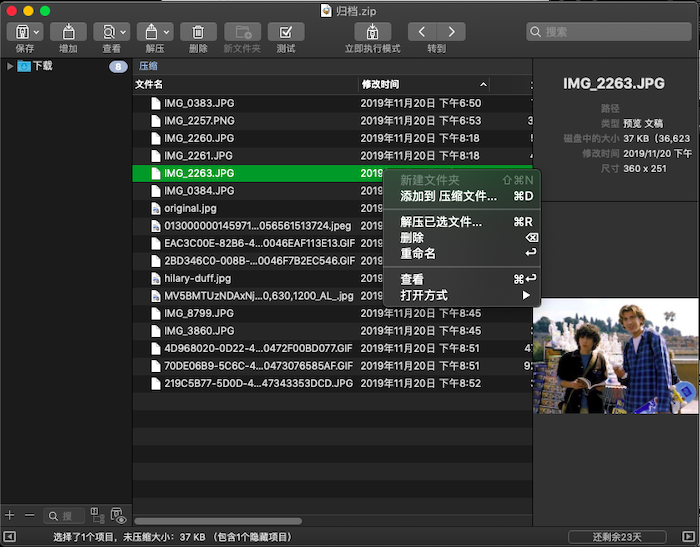Expand the 下载 folder disclosure triangle
The height and width of the screenshot is (547, 700).
click(x=10, y=67)
